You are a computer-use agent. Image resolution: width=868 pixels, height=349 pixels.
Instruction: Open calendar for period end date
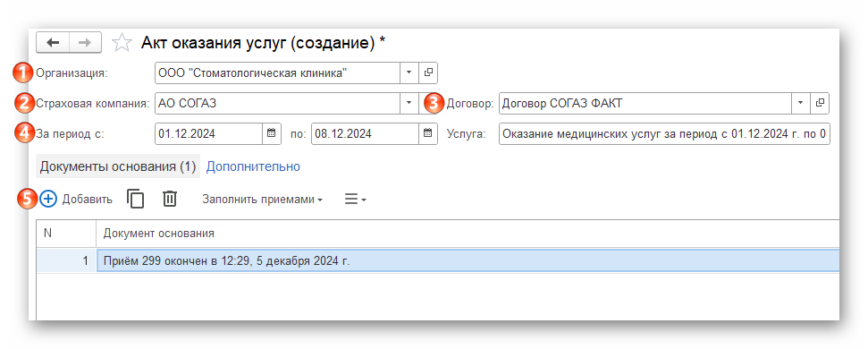(427, 133)
